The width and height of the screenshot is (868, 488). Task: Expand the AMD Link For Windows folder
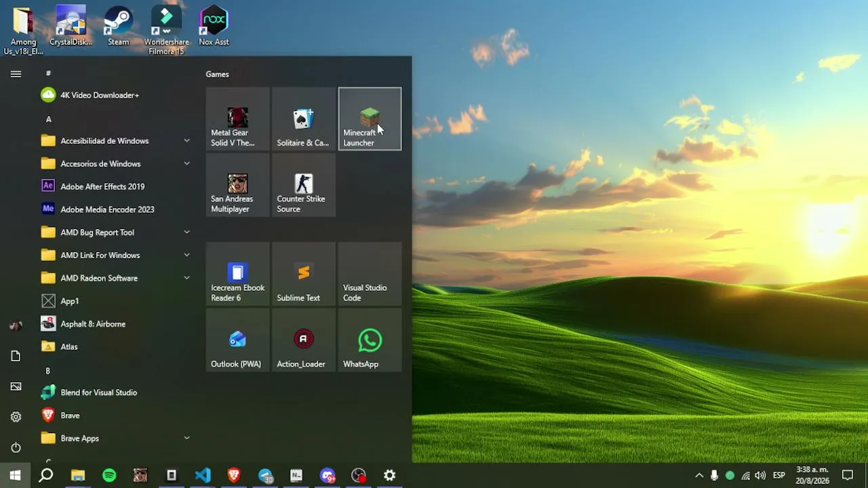[116, 256]
